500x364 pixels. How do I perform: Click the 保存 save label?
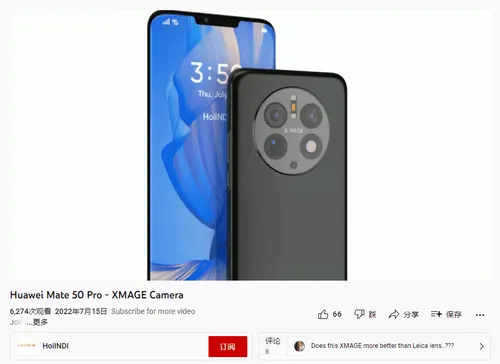[454, 314]
